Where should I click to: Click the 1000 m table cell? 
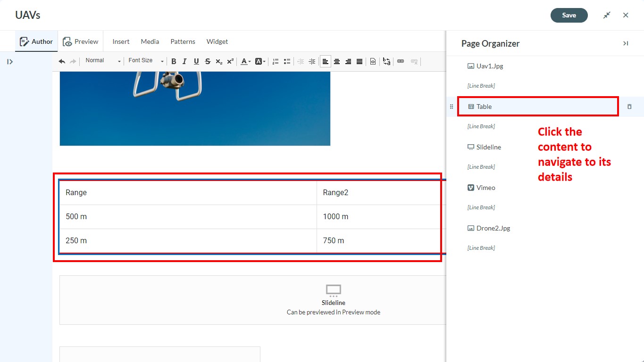[x=381, y=217]
